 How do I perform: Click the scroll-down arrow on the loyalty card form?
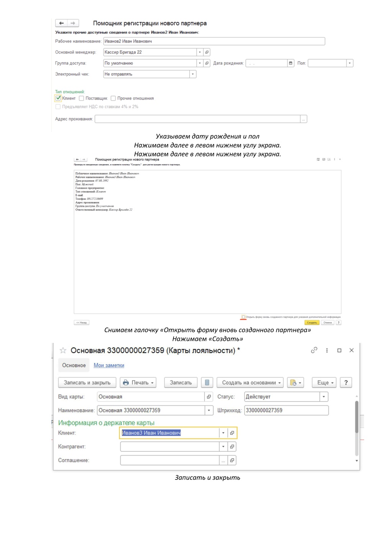tap(357, 461)
